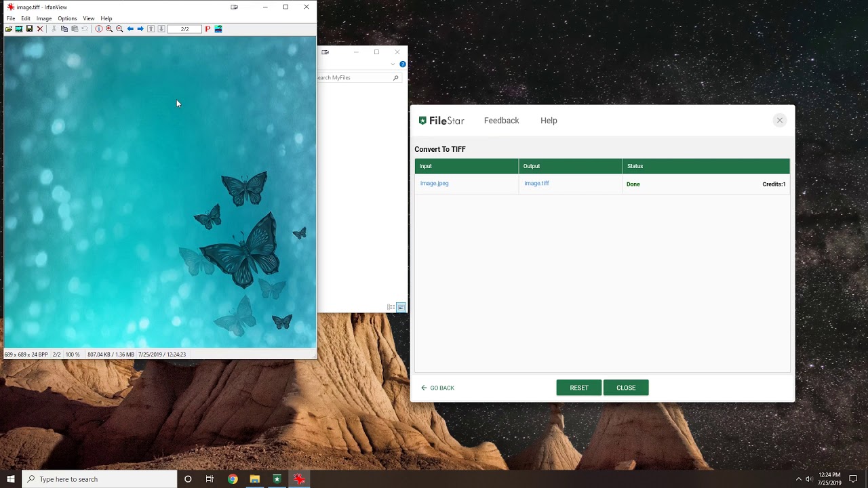The height and width of the screenshot is (488, 868).
Task: Open the image.tiff output link
Action: [536, 183]
